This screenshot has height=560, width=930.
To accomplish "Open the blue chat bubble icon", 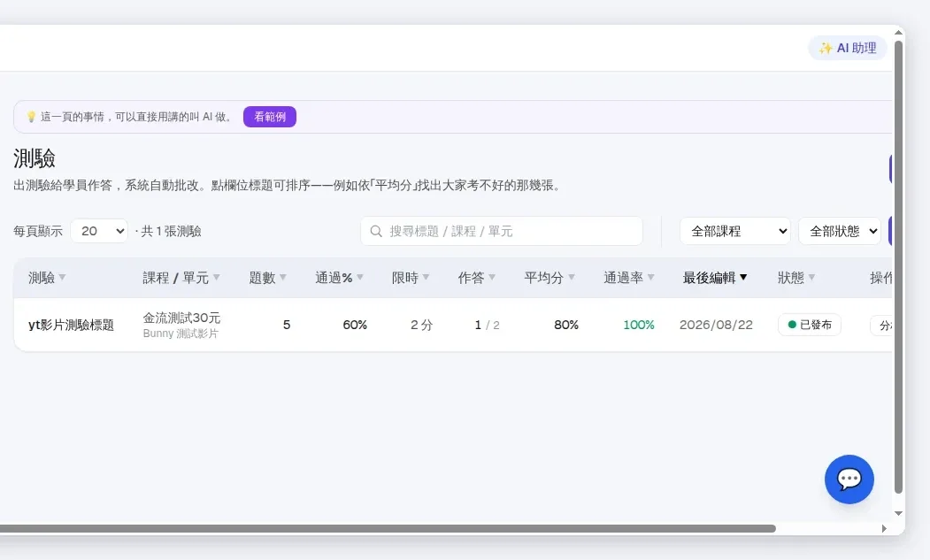I will coord(849,479).
